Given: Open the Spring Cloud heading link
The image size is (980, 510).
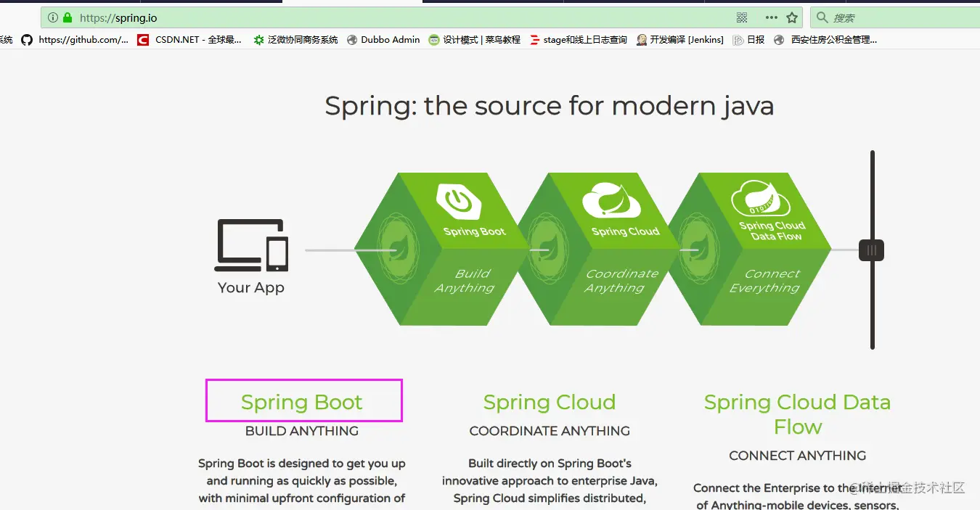Looking at the screenshot, I should [550, 402].
